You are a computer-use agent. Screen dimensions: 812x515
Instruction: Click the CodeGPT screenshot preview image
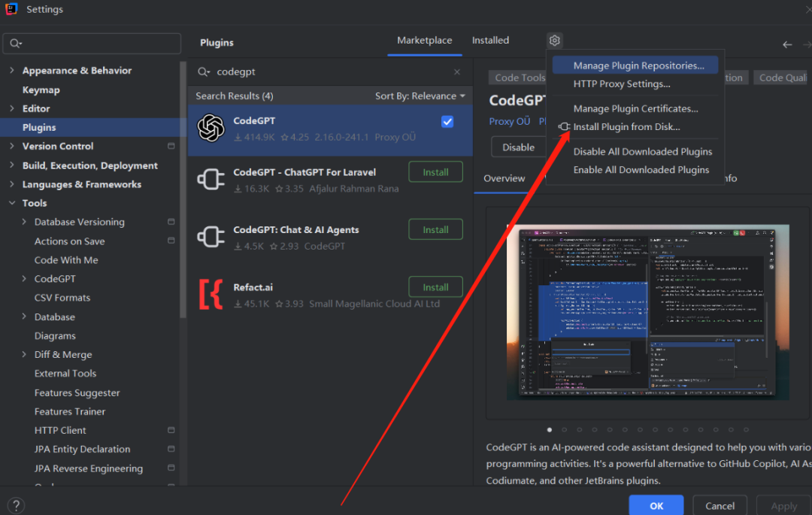point(648,312)
